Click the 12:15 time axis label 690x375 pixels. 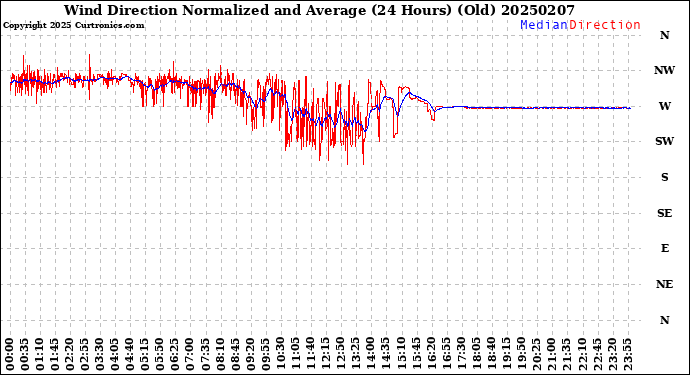pyautogui.click(x=326, y=355)
